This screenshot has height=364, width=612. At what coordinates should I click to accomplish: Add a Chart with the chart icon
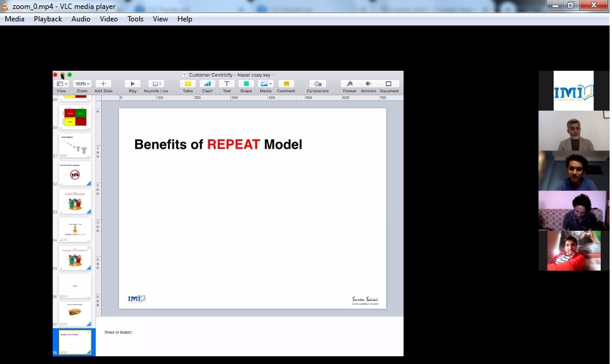coord(207,83)
